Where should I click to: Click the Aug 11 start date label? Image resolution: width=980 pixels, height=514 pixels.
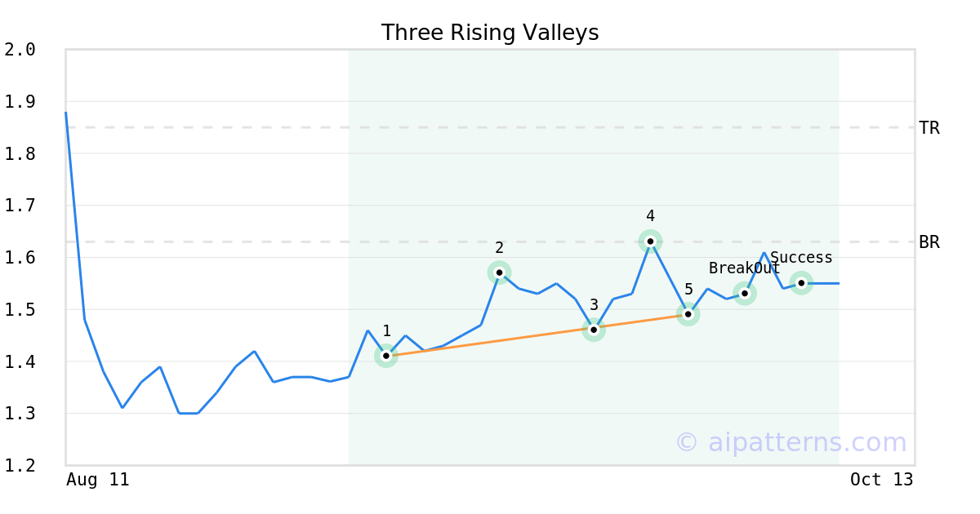(x=98, y=480)
